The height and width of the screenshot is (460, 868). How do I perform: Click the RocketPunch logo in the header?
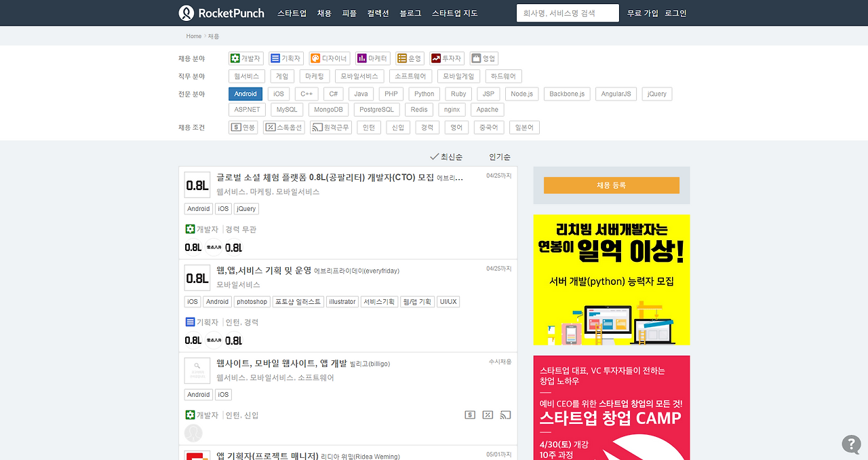pyautogui.click(x=221, y=12)
